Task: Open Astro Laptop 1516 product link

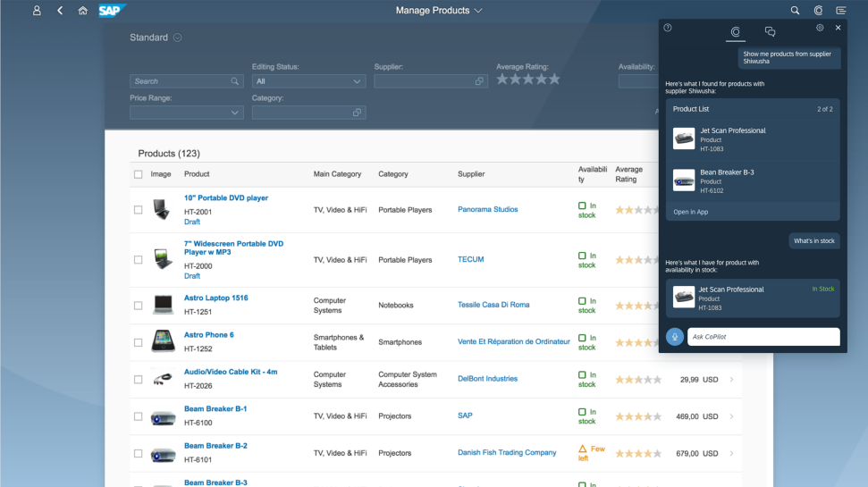Action: (216, 298)
